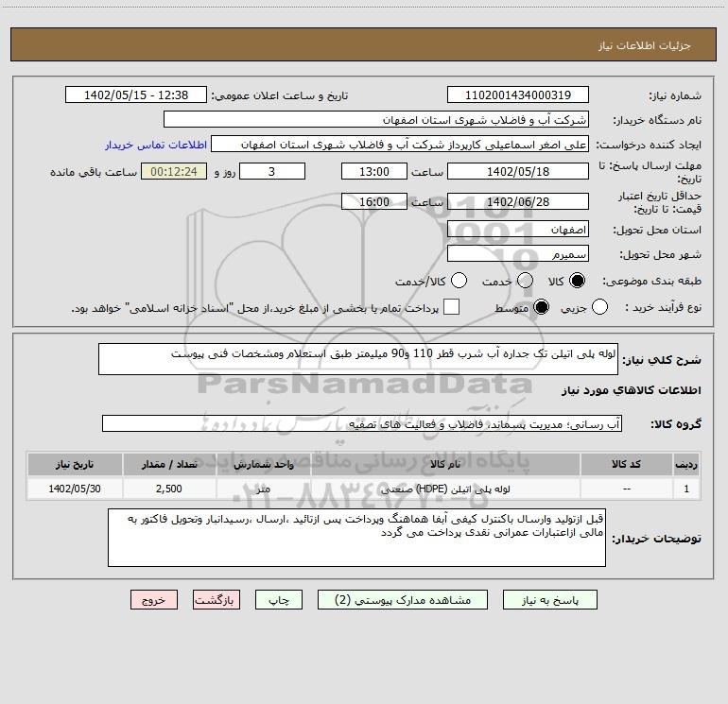The width and height of the screenshot is (728, 704).
Task: Click the buyer organization name field
Action: click(376, 119)
